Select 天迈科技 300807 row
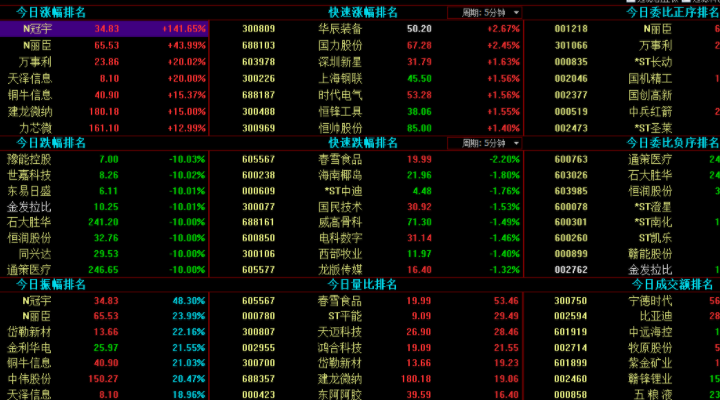 coord(366,332)
